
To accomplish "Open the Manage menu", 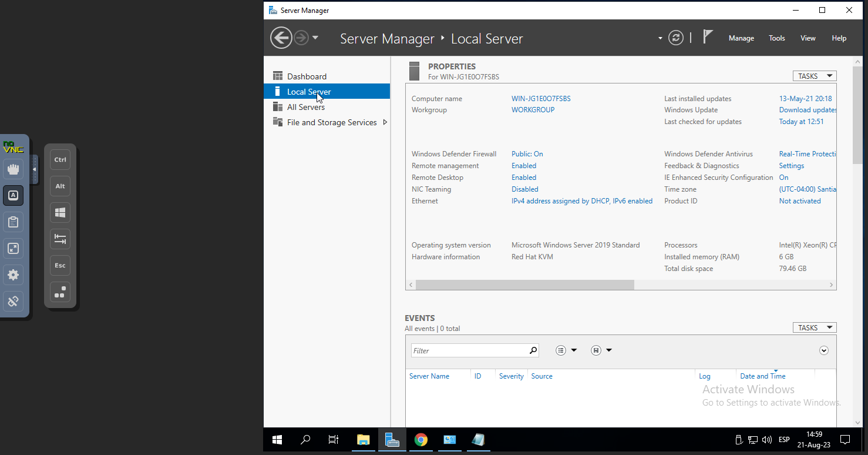I will coord(741,38).
